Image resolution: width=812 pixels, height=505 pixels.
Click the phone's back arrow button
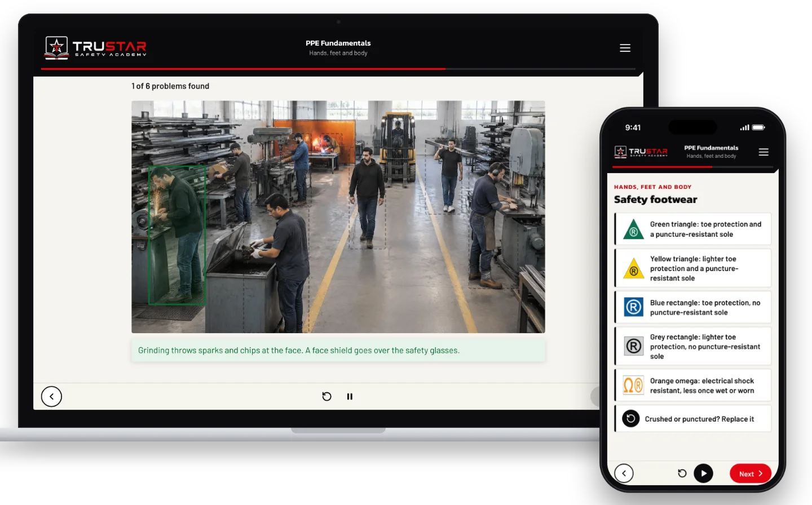coord(624,473)
